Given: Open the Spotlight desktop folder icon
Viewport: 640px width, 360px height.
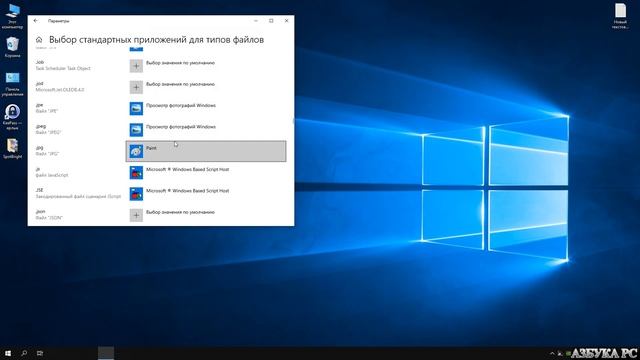Looking at the screenshot, I should click(12, 149).
